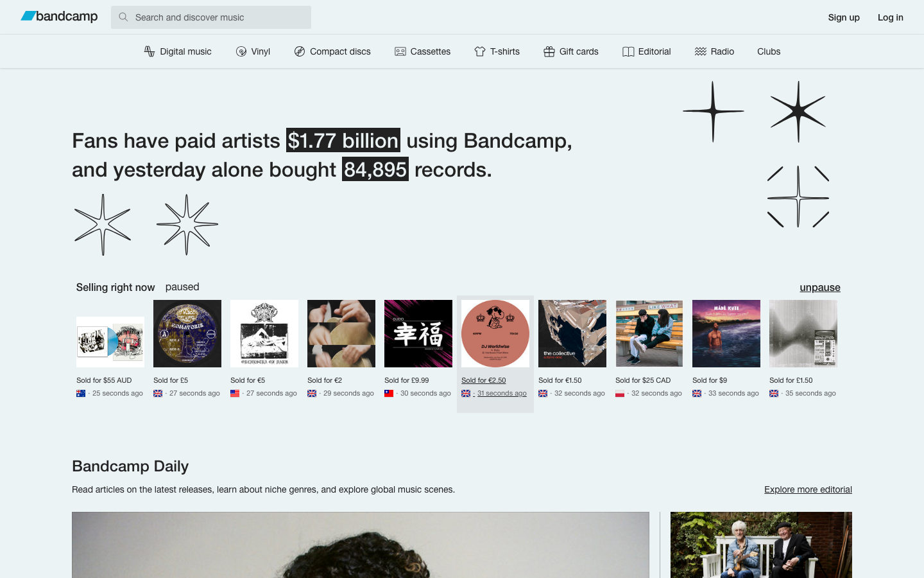Click the Australian flag icon
The height and width of the screenshot is (578, 924).
point(81,393)
